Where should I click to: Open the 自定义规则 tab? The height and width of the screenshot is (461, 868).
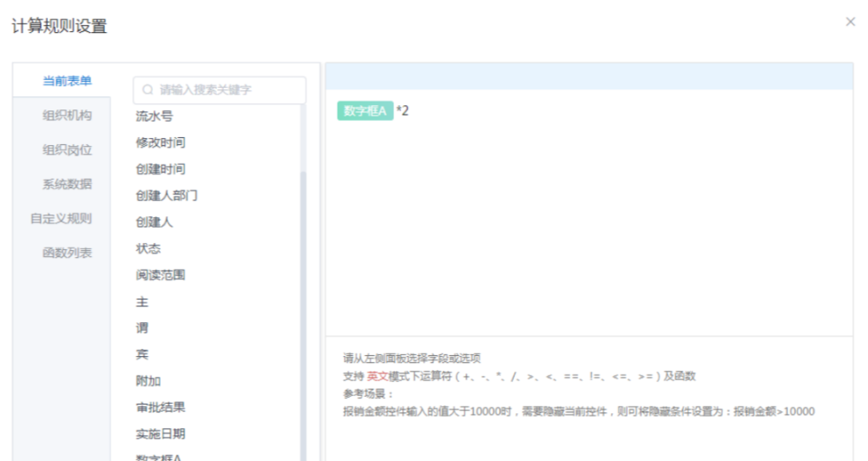61,219
